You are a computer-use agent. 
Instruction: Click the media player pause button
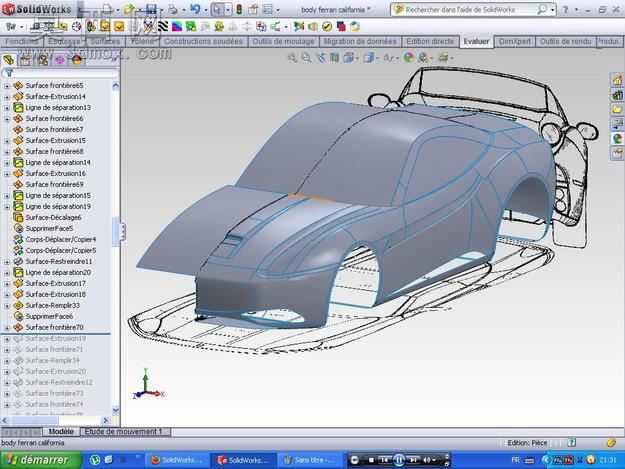(399, 460)
